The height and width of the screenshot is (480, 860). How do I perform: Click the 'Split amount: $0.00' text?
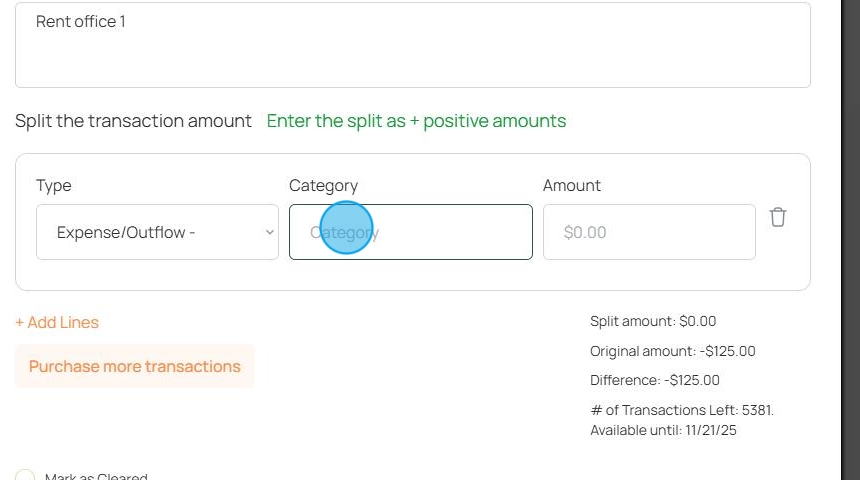653,321
